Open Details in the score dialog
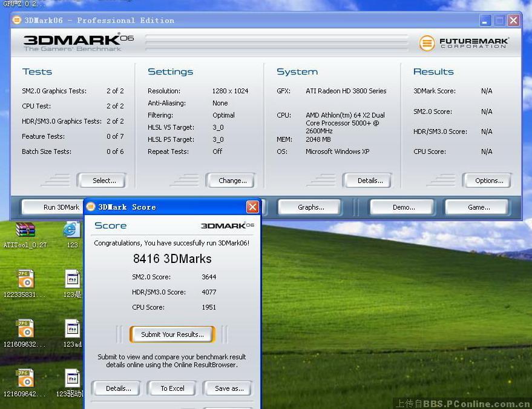This screenshot has height=409, width=532. click(117, 388)
